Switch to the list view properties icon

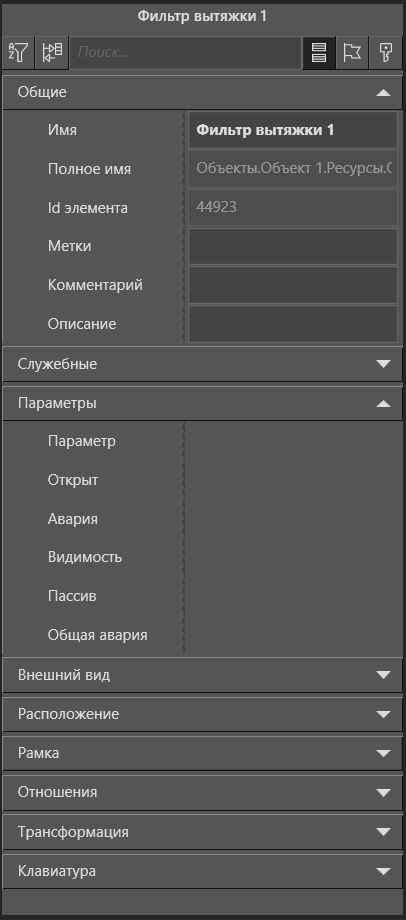click(x=319, y=53)
